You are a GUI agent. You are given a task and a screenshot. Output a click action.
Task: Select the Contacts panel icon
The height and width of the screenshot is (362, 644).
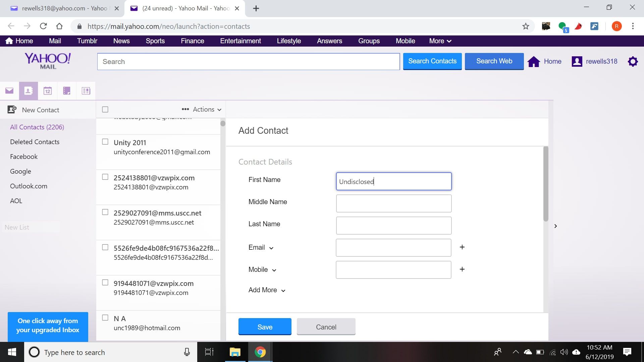[28, 90]
